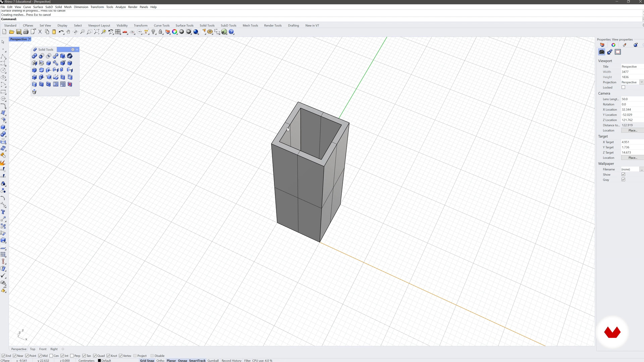
Task: Click the camera Location Place button
Action: (632, 130)
